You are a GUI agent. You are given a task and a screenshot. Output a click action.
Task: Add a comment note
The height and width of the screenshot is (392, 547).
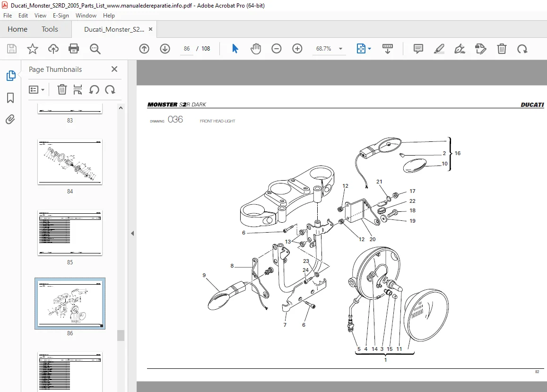tap(418, 49)
